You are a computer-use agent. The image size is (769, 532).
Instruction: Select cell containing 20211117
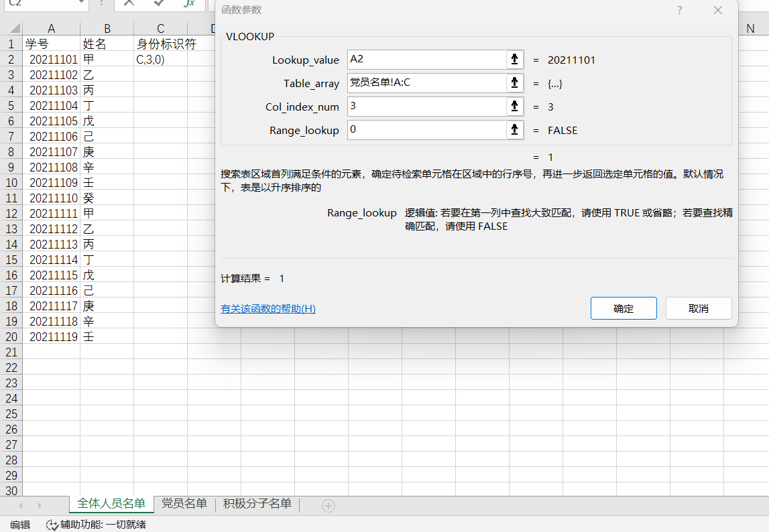pyautogui.click(x=51, y=306)
